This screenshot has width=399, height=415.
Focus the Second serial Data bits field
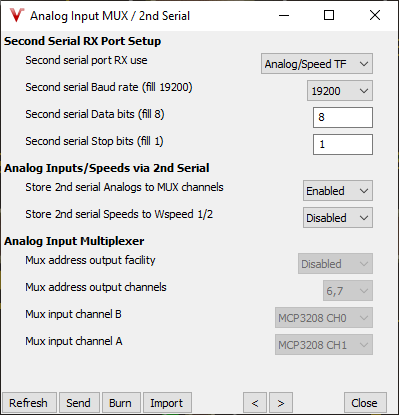pyautogui.click(x=343, y=117)
